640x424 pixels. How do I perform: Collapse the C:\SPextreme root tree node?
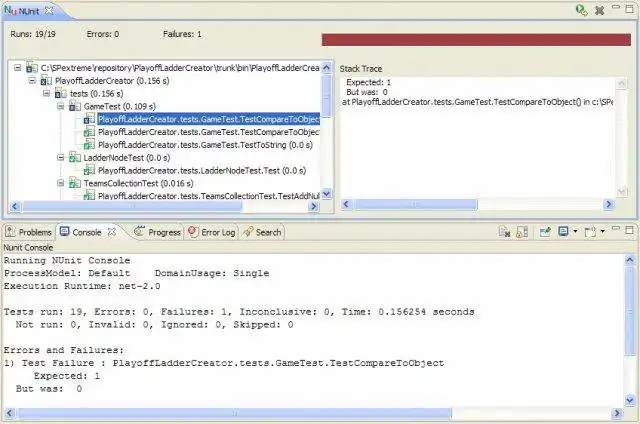18,68
